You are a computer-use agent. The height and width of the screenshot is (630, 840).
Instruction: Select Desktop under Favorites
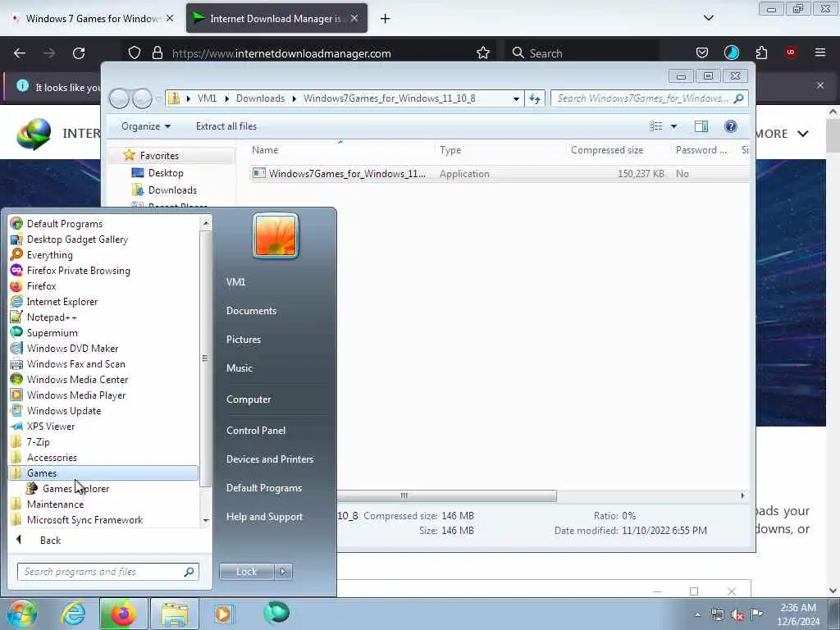click(166, 173)
